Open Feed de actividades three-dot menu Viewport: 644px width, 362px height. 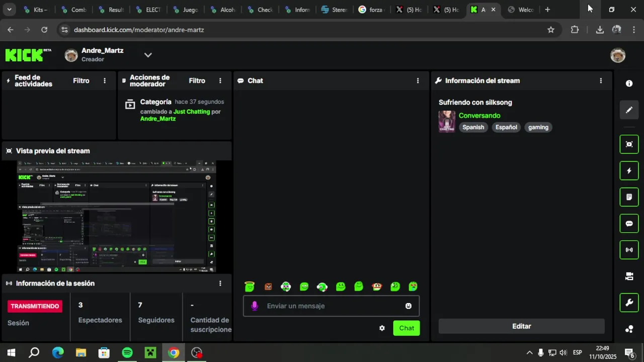105,80
